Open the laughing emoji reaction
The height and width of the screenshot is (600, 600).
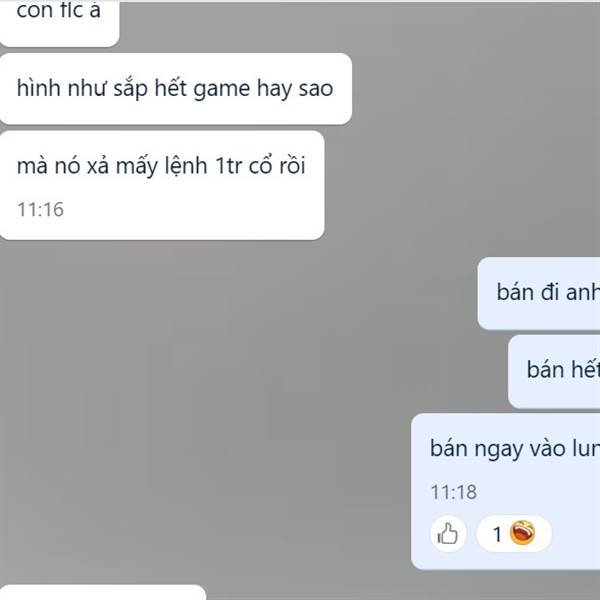click(522, 533)
